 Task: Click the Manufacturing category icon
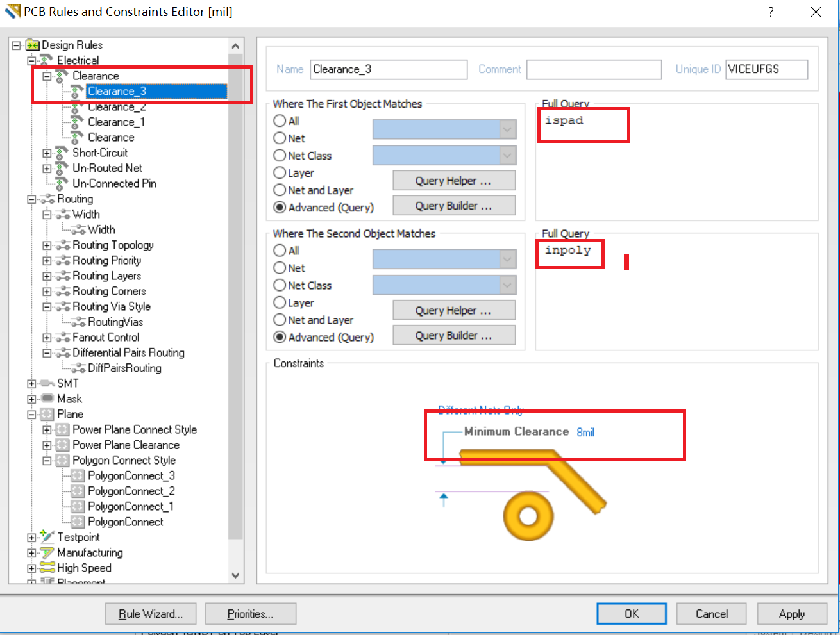[x=47, y=552]
